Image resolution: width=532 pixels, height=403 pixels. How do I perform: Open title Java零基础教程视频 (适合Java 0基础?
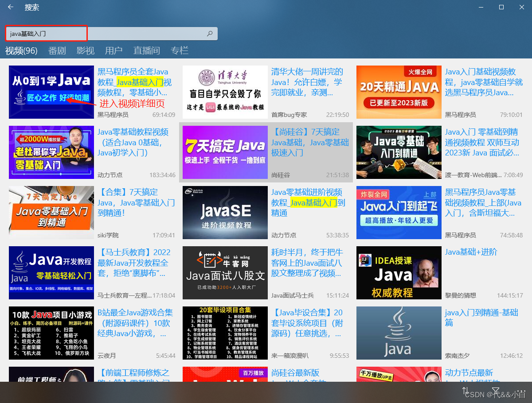point(133,143)
